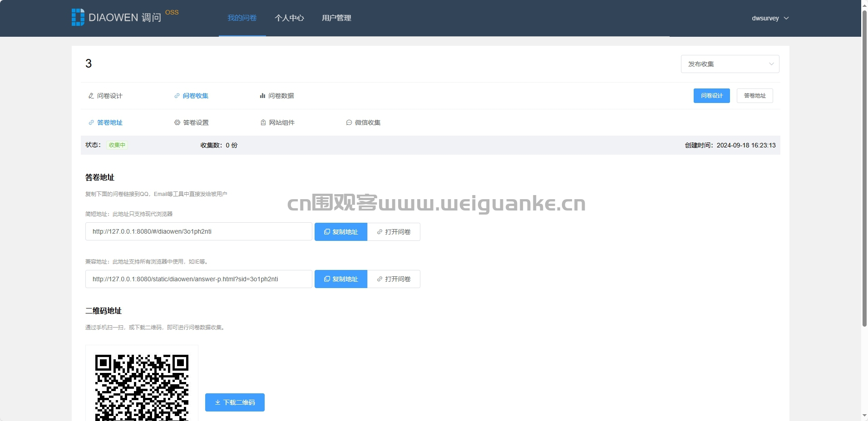Open survey from compatible address 打开问卷
This screenshot has width=868, height=421.
(x=394, y=279)
